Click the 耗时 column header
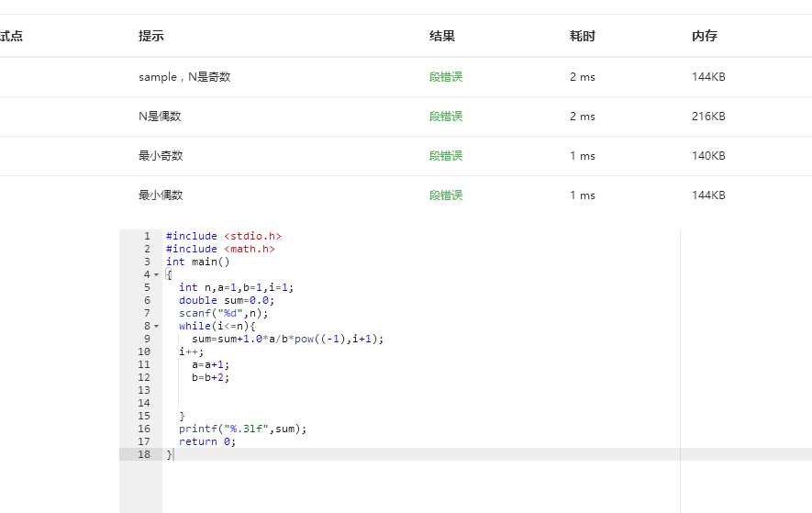Image resolution: width=812 pixels, height=513 pixels. pos(583,36)
